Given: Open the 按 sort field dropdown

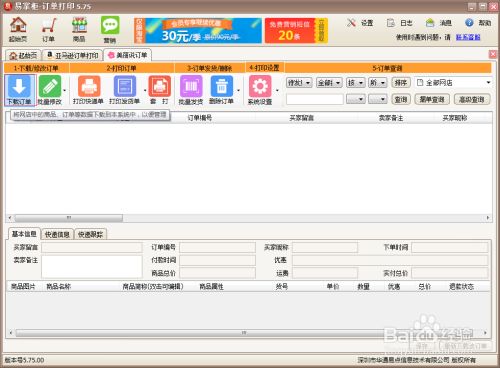Looking at the screenshot, I should [x=356, y=82].
